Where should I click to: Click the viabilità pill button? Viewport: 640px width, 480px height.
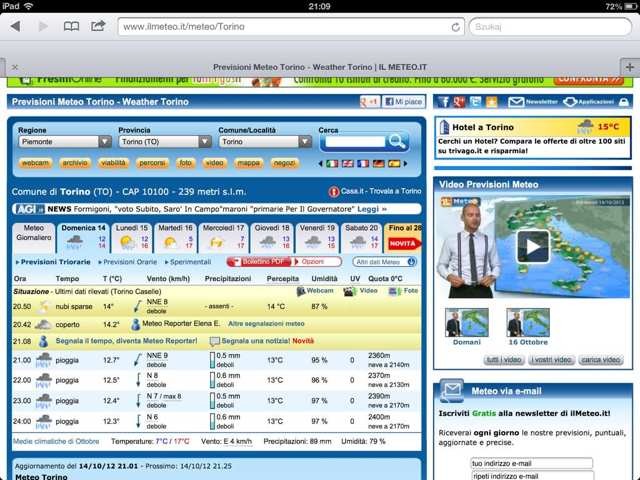point(113,163)
